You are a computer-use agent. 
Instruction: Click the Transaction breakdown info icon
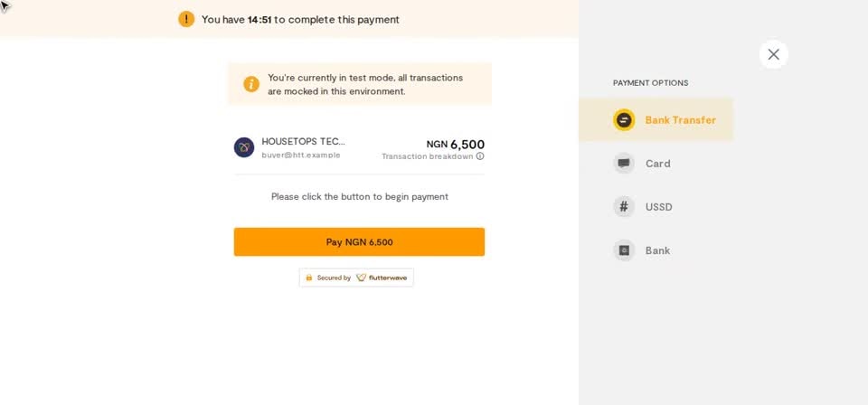(x=480, y=156)
